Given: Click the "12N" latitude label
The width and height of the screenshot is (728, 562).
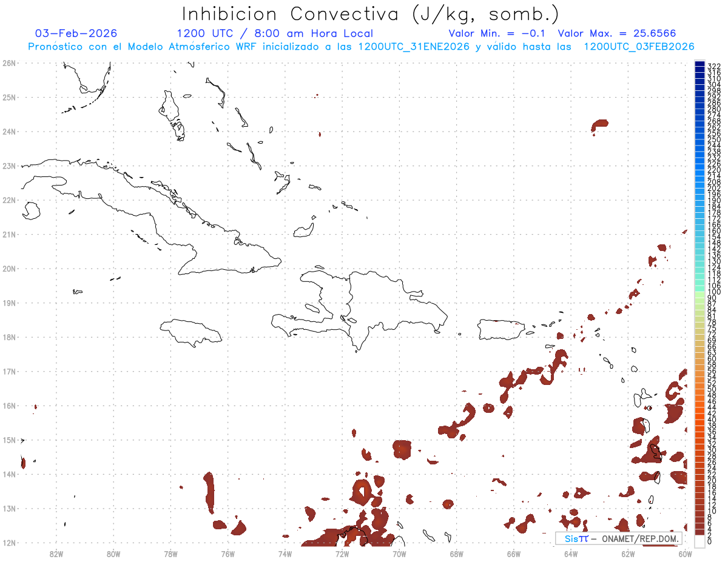Looking at the screenshot, I should [8, 543].
